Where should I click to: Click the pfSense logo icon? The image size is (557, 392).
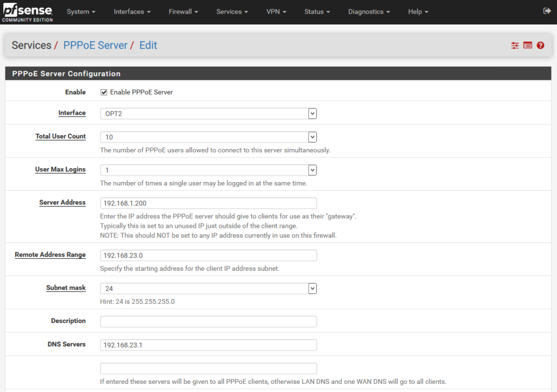pyautogui.click(x=28, y=11)
